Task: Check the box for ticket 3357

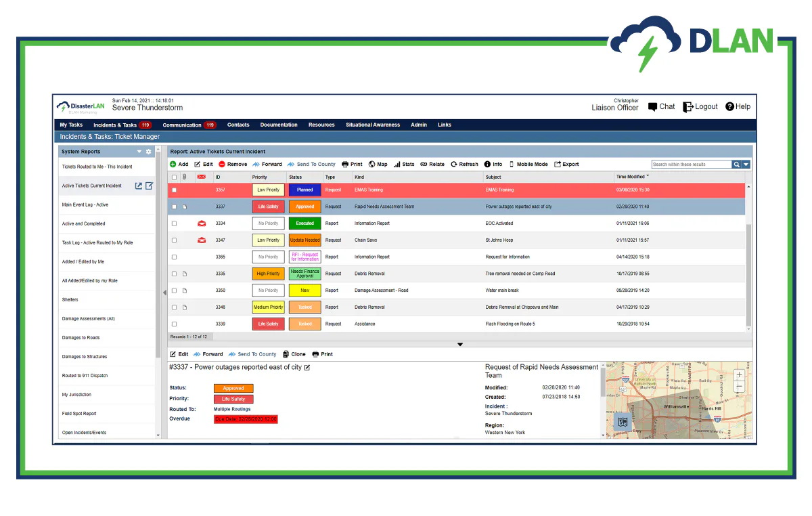Action: click(x=174, y=190)
